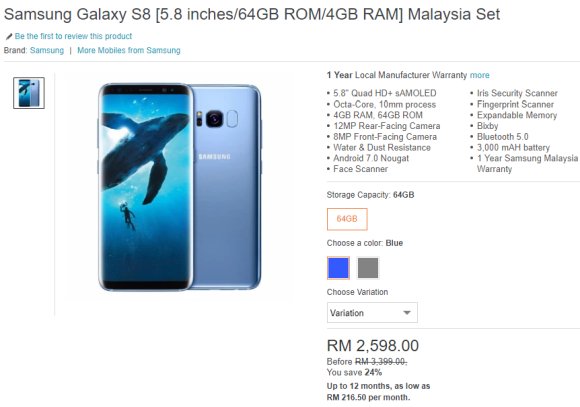This screenshot has width=580, height=407.
Task: Select the 64GB storage option
Action: [x=347, y=219]
